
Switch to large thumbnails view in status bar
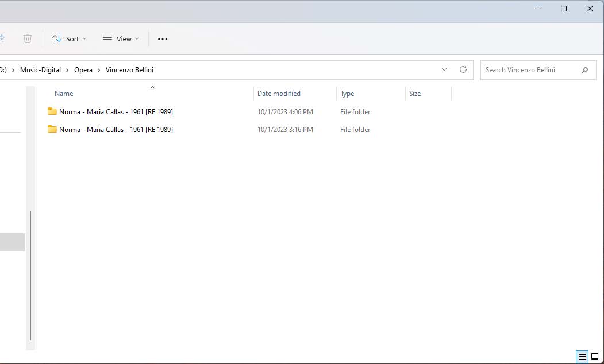point(595,357)
